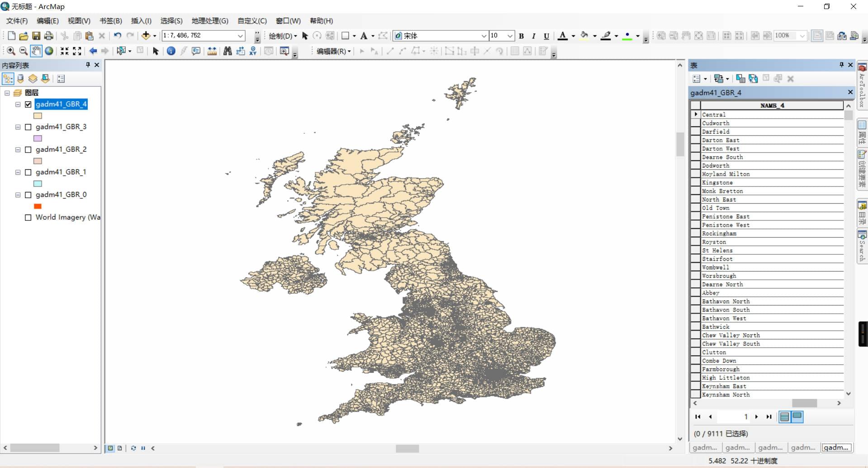Open the font size dropdown
868x468 pixels.
[510, 36]
